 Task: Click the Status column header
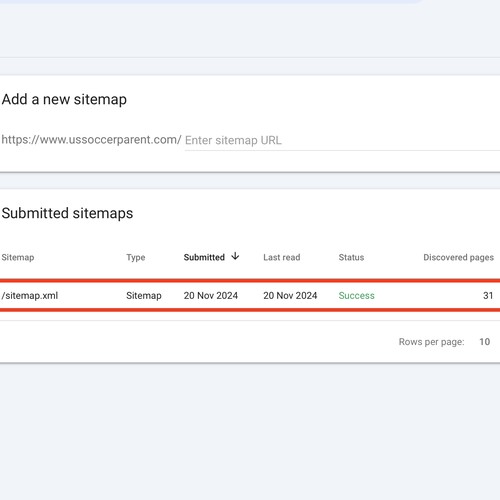(x=351, y=257)
